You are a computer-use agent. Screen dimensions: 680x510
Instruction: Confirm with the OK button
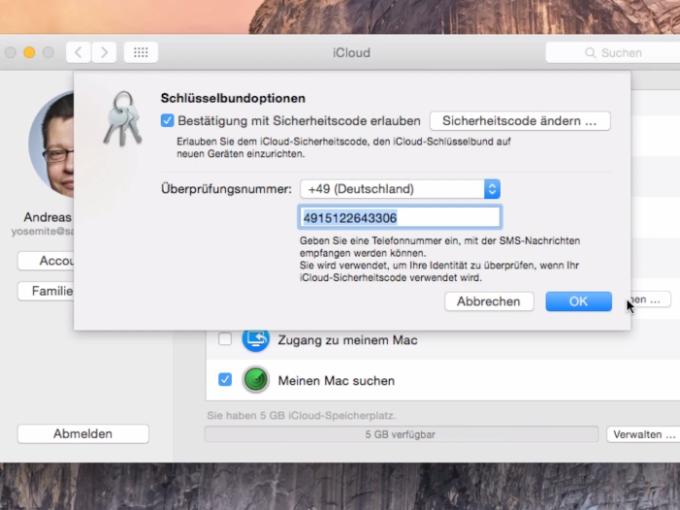(x=579, y=301)
